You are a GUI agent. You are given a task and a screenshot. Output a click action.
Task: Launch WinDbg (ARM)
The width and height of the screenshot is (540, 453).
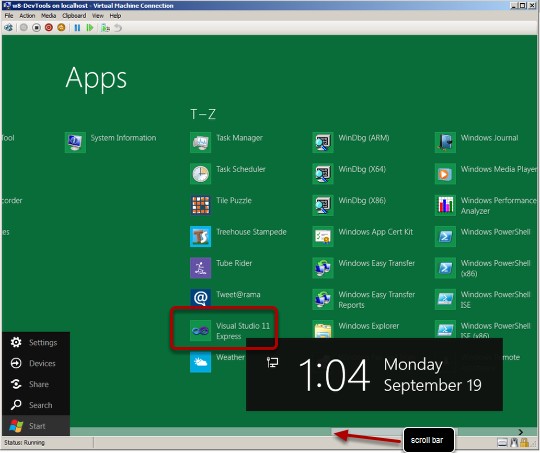coord(351,142)
